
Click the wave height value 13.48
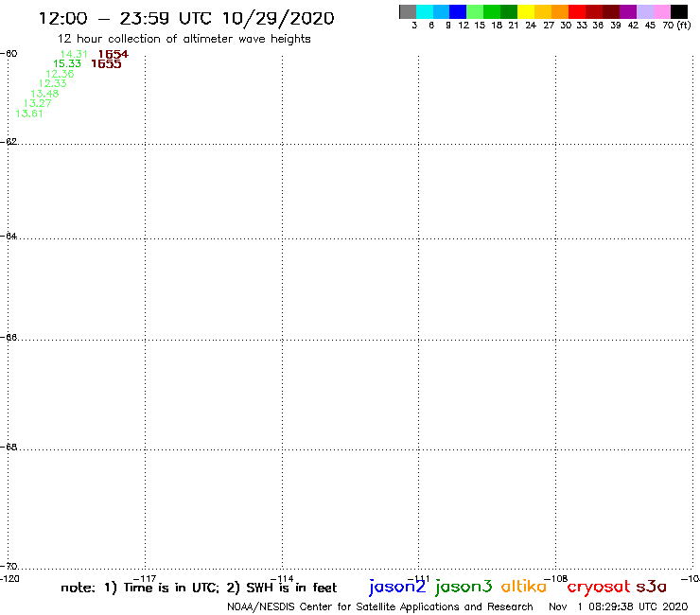click(44, 94)
